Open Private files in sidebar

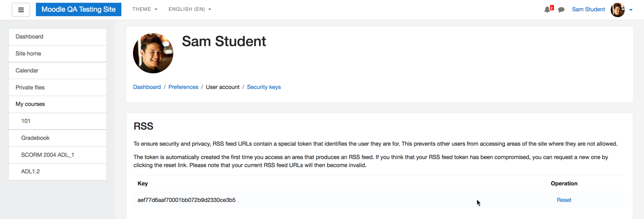(x=58, y=88)
